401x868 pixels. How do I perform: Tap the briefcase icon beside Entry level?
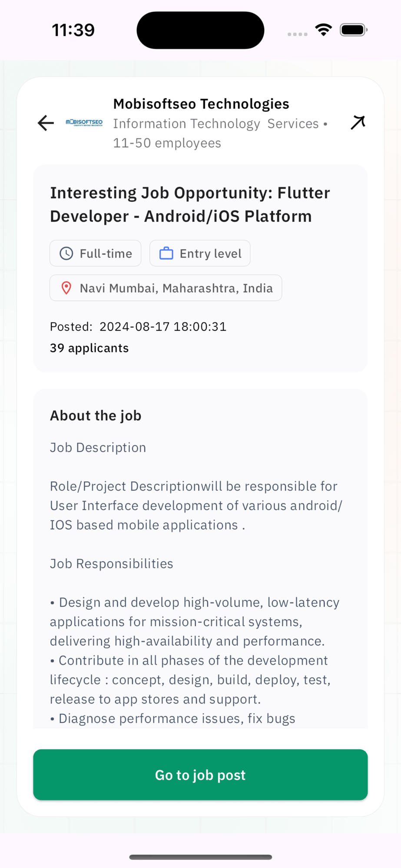point(166,253)
